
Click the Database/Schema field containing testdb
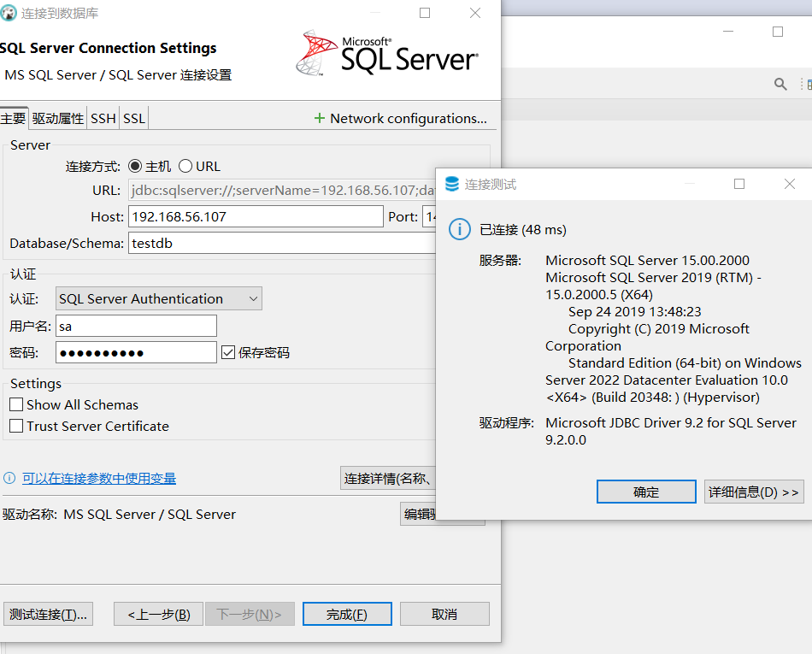282,243
